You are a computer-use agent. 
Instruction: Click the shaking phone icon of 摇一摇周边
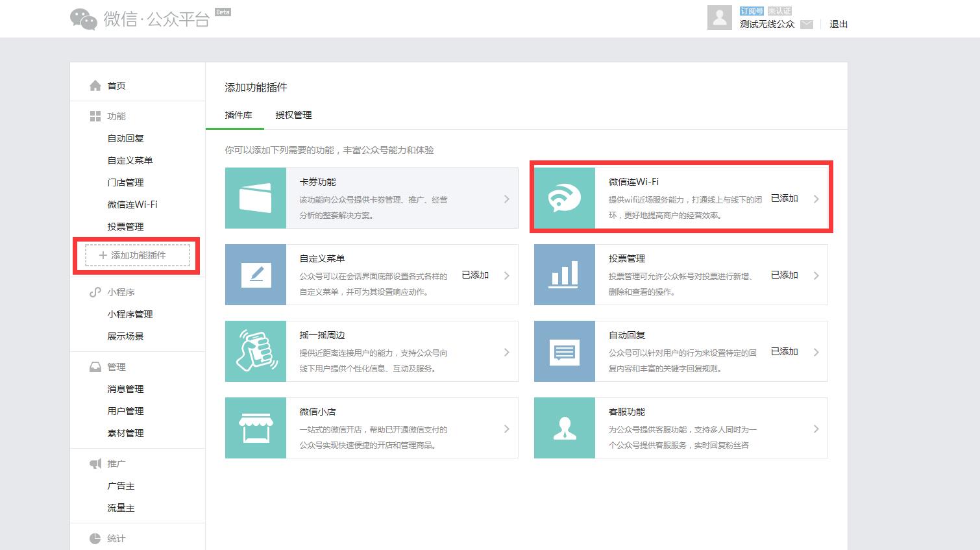pos(256,351)
